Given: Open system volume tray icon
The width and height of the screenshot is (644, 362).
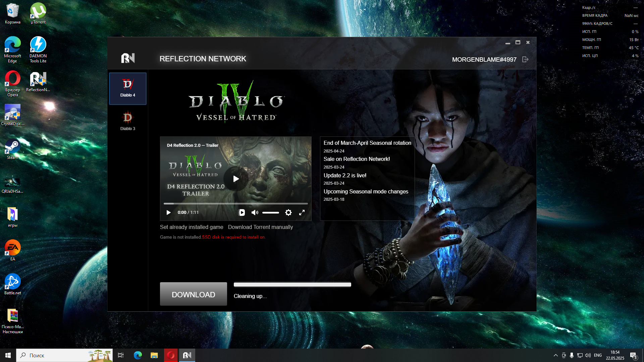Looking at the screenshot, I should (x=588, y=355).
